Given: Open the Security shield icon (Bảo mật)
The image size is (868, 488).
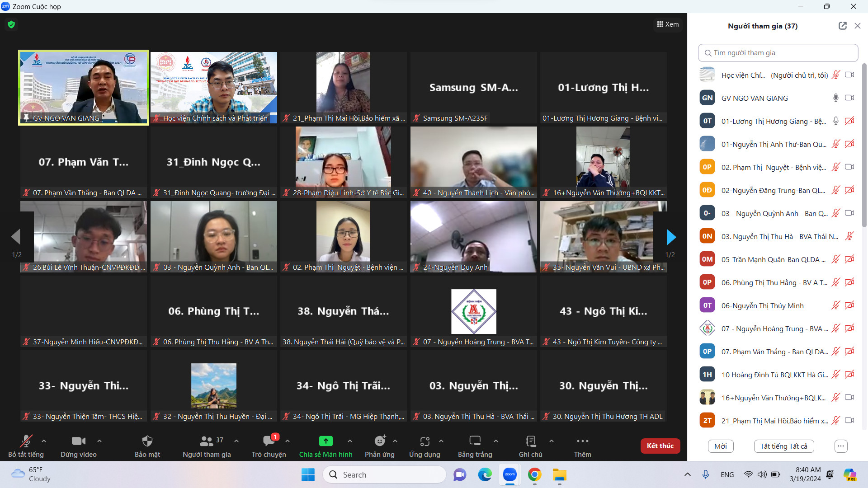Looking at the screenshot, I should pyautogui.click(x=147, y=441).
